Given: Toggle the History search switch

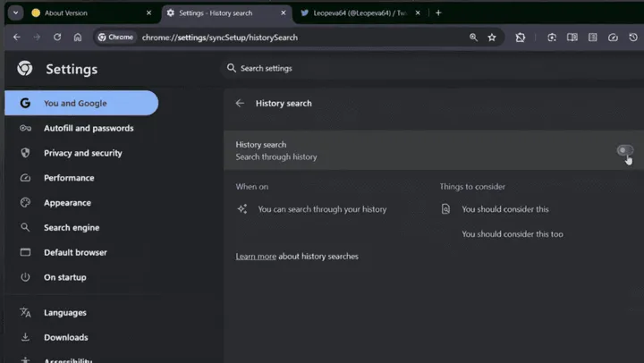Looking at the screenshot, I should [x=624, y=150].
